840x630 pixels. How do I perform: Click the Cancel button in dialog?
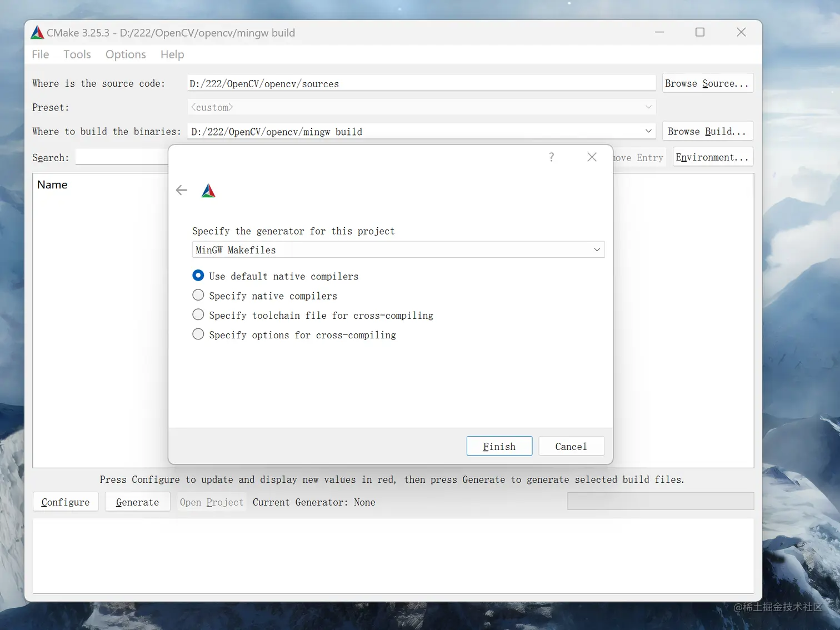coord(571,446)
